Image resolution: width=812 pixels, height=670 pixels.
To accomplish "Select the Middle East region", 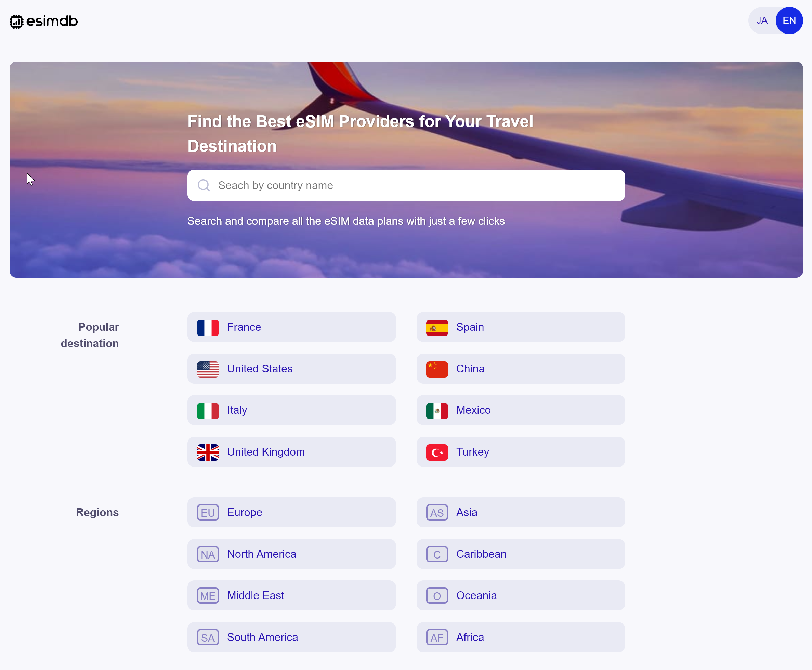I will click(x=291, y=595).
